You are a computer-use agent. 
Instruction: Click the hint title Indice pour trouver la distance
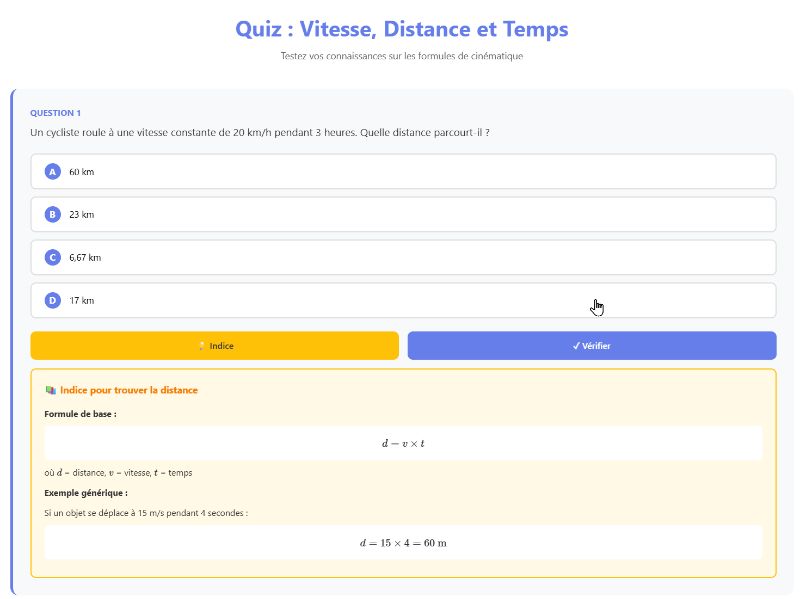[130, 389]
